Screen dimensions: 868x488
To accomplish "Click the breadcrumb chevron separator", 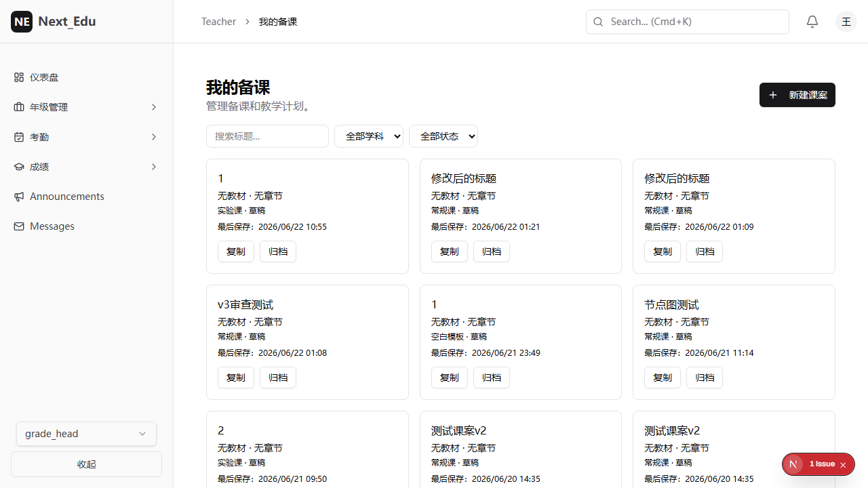I will point(248,22).
